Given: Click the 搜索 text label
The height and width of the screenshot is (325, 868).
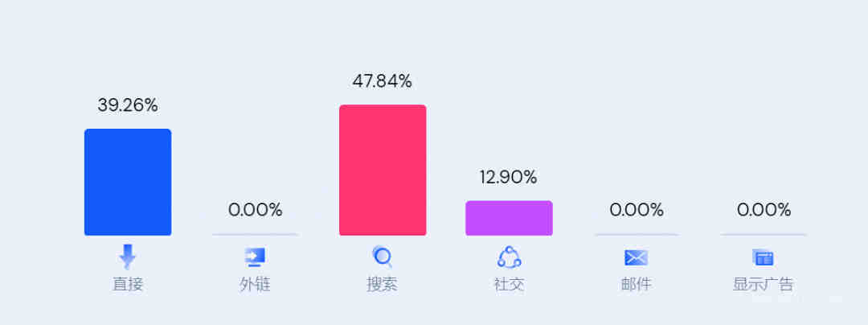Looking at the screenshot, I should tap(382, 285).
